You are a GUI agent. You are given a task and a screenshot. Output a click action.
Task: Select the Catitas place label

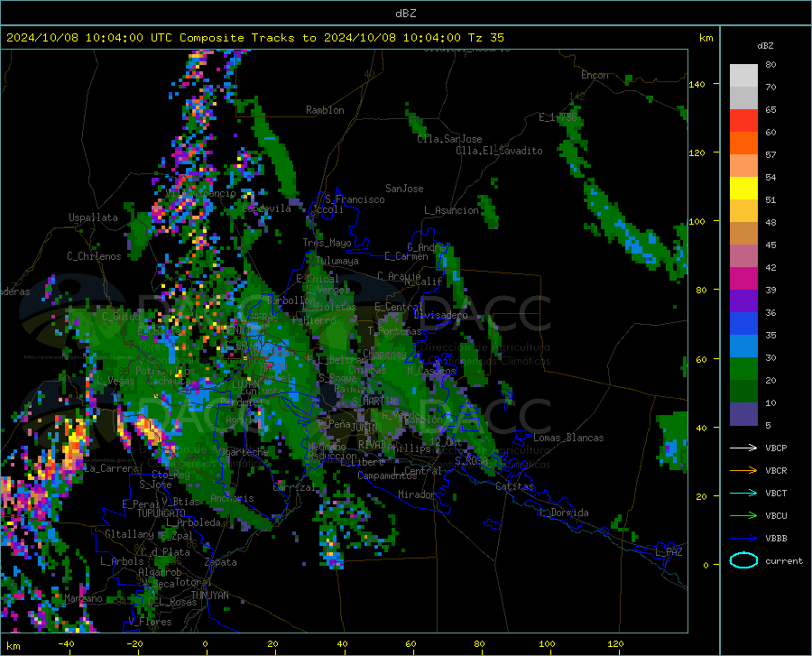(514, 486)
